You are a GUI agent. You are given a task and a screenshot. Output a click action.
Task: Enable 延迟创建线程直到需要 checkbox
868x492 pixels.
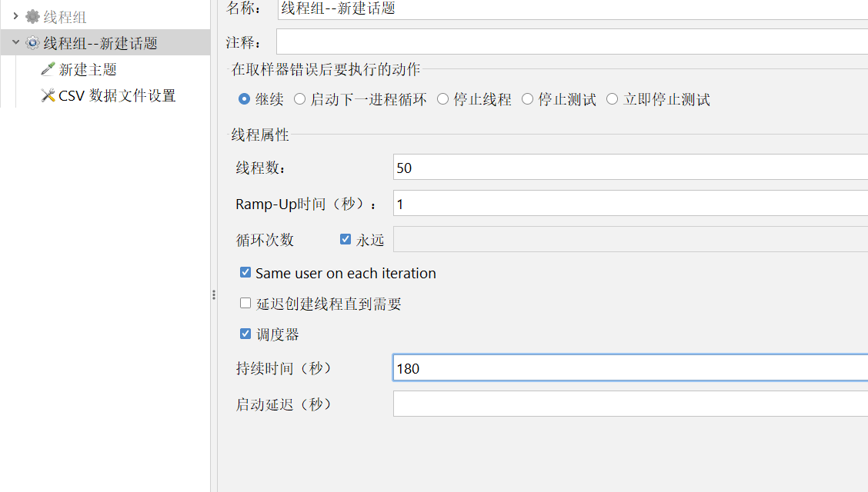[x=245, y=303]
